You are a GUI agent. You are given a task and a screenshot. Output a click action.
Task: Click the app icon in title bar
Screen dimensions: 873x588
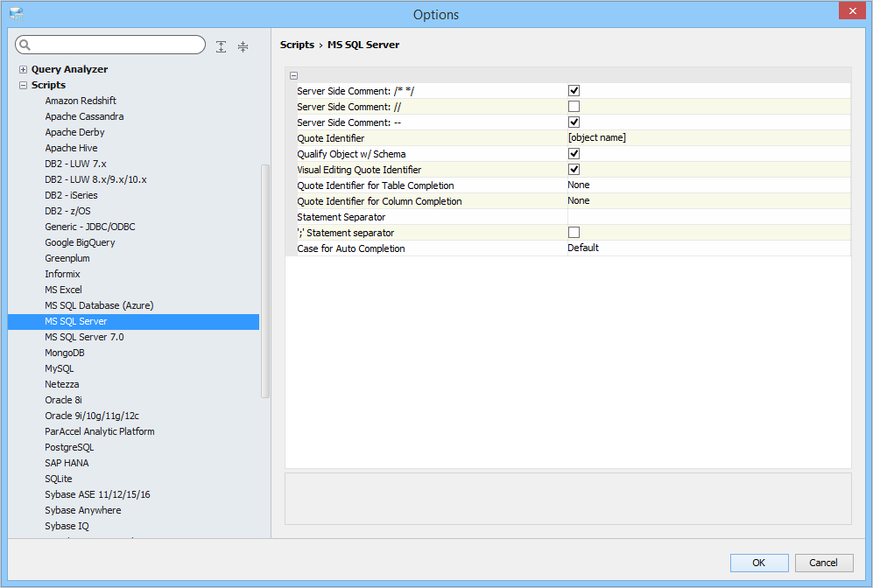coord(16,14)
